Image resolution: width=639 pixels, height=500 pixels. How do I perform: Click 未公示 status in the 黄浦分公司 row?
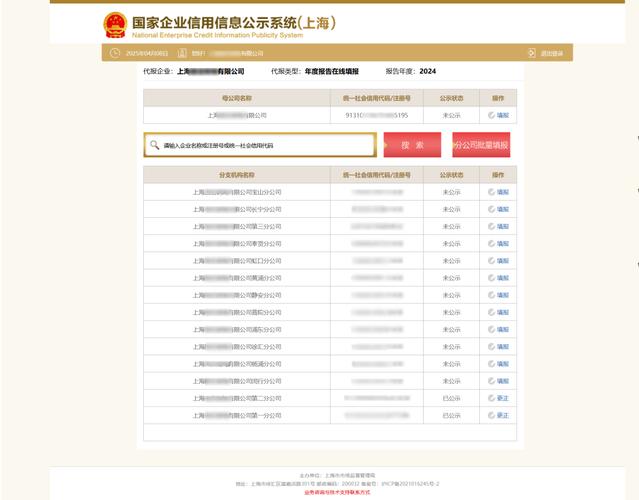[451, 278]
